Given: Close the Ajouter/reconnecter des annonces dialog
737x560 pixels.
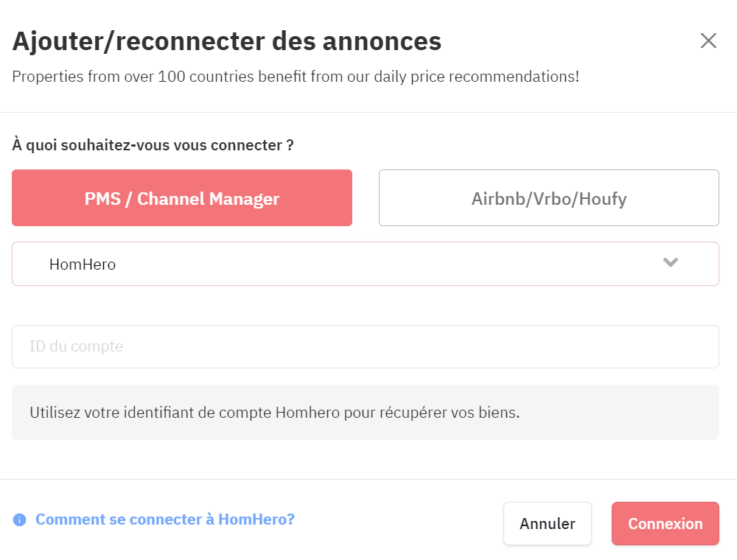Looking at the screenshot, I should coord(708,41).
